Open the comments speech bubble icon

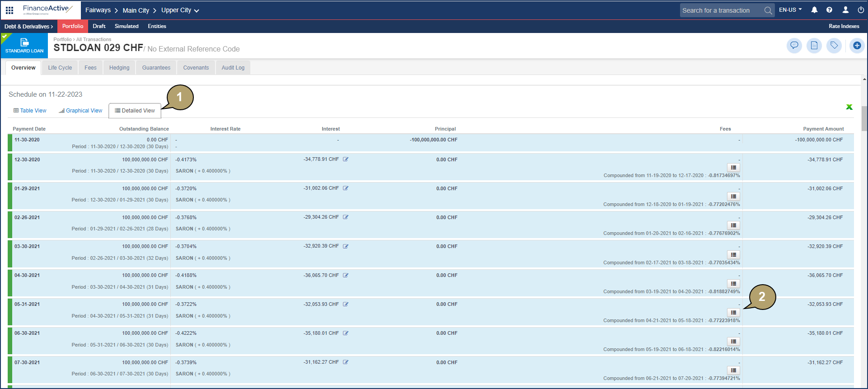[x=794, y=46]
